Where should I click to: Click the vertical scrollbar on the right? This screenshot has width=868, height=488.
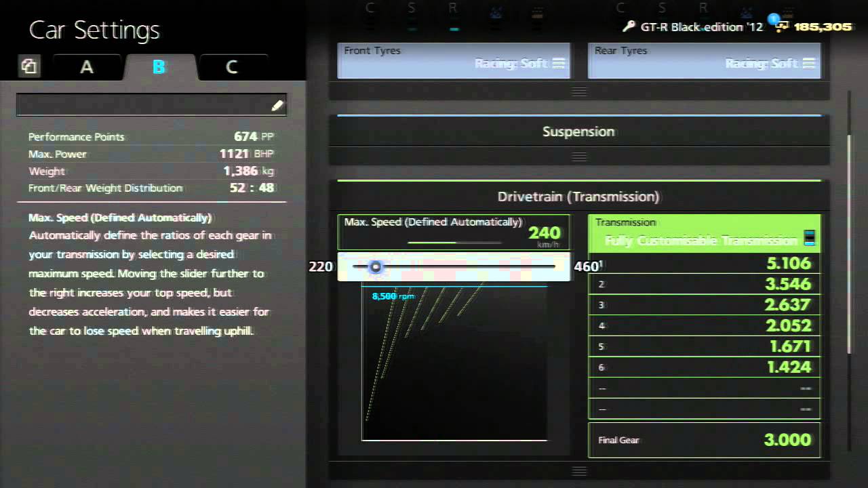[x=848, y=244]
